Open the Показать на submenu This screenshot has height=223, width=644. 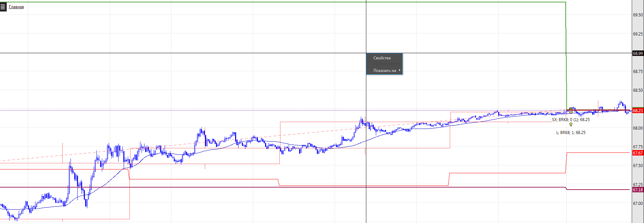(384, 71)
